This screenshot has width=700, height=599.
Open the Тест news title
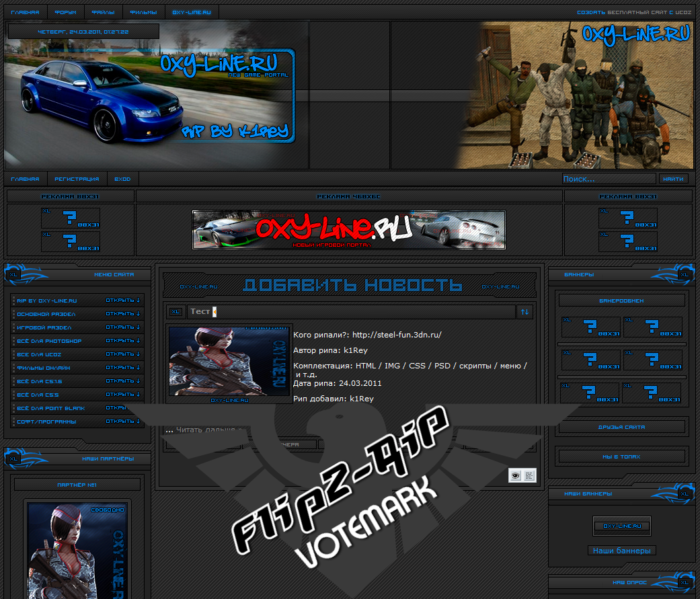tap(200, 311)
